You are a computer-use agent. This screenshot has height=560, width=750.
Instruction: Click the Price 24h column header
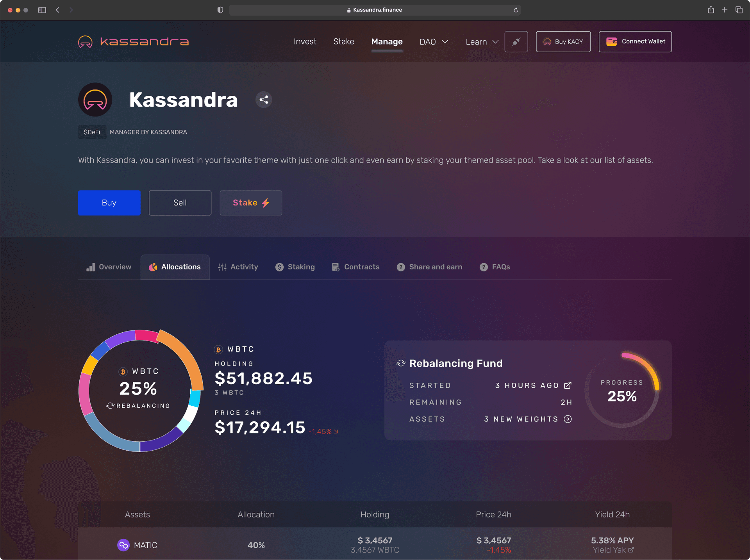[494, 514]
